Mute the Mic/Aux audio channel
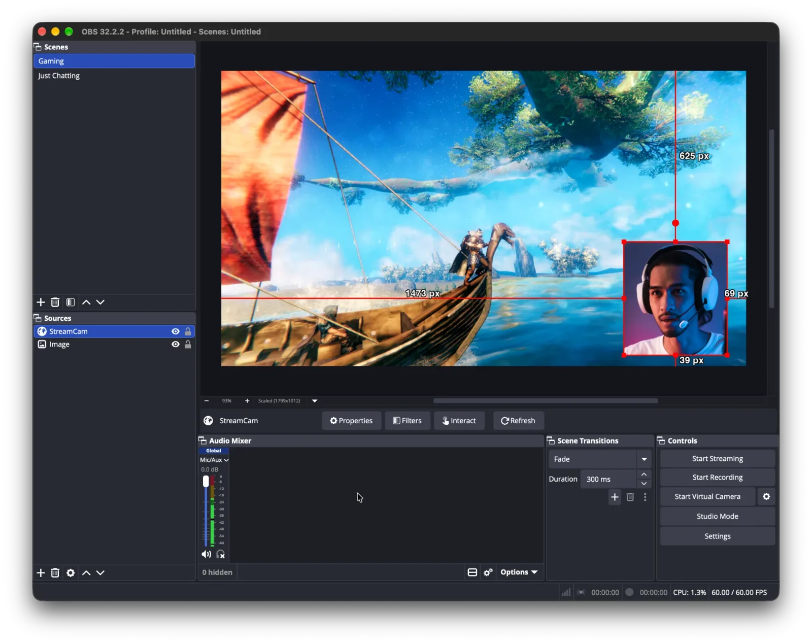Image resolution: width=812 pixels, height=644 pixels. pos(206,554)
